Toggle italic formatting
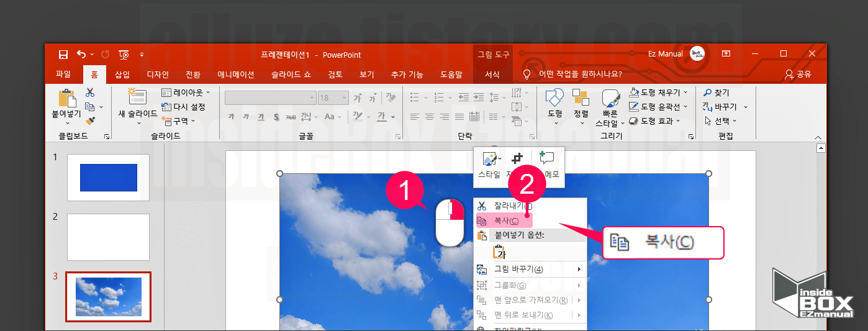Viewport: 868px width, 331px height. 246,117
